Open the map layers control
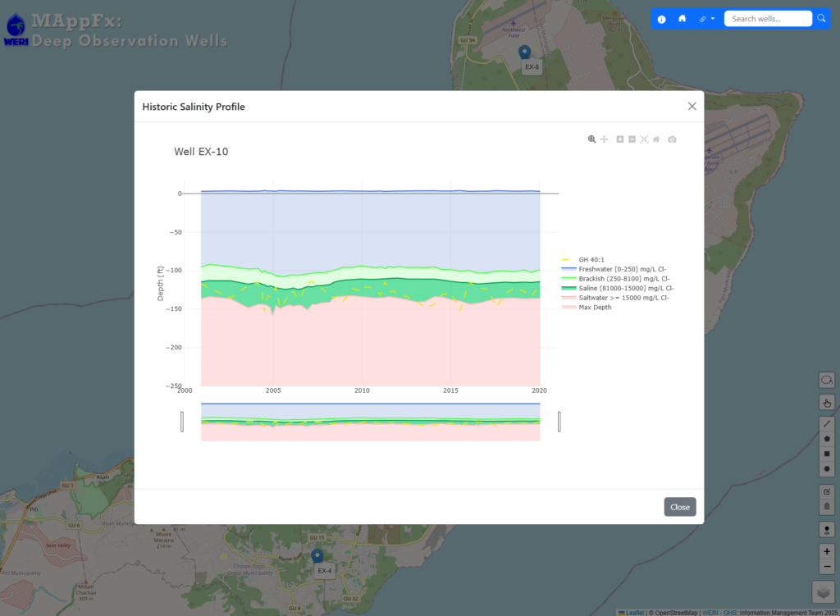The width and height of the screenshot is (840, 616). coord(824,591)
